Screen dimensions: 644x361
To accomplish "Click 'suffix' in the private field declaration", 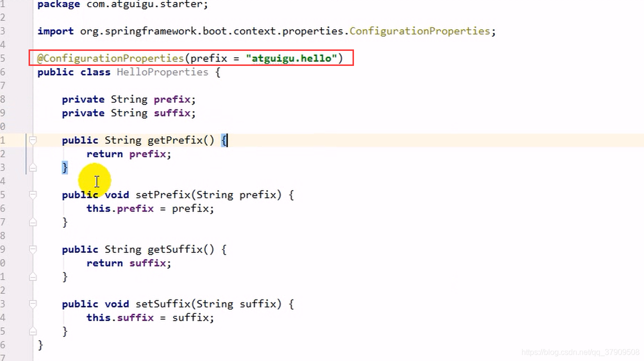I will tap(172, 113).
